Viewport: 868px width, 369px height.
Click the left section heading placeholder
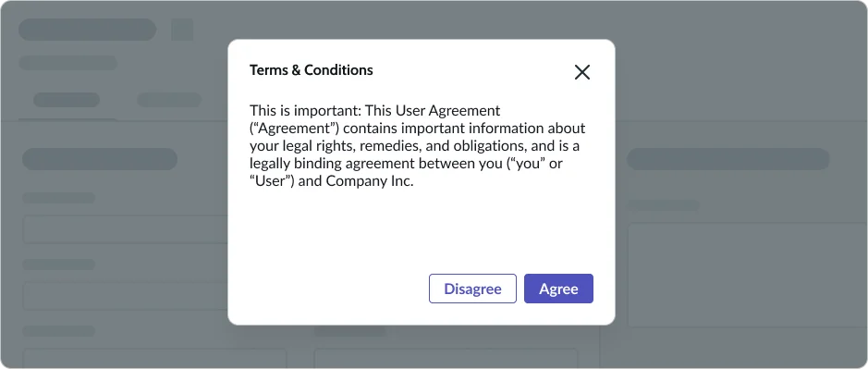[x=100, y=159]
